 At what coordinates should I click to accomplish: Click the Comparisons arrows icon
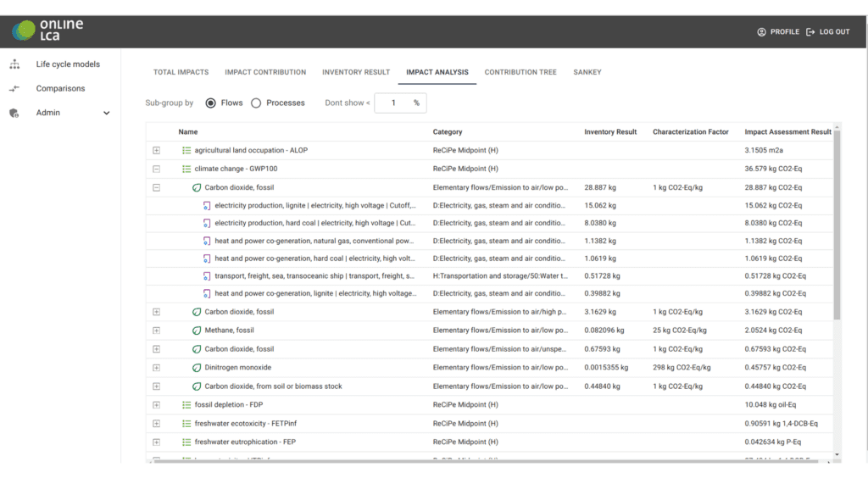point(14,88)
